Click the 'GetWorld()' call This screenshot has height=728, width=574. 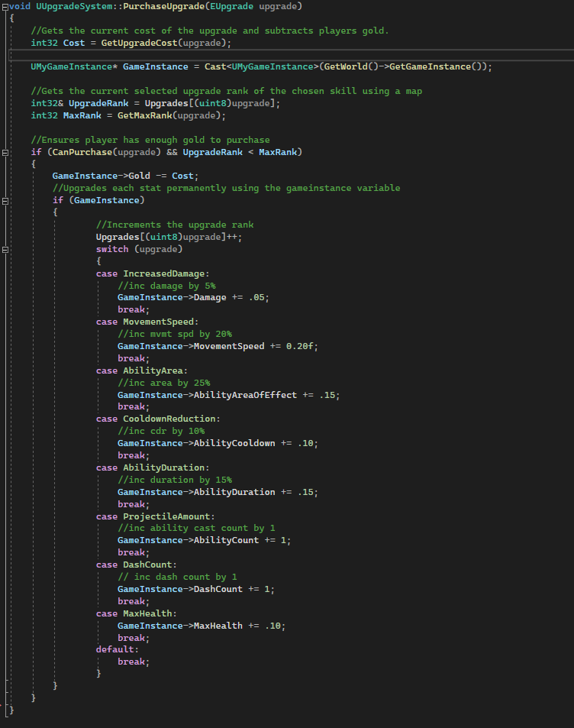pos(351,66)
